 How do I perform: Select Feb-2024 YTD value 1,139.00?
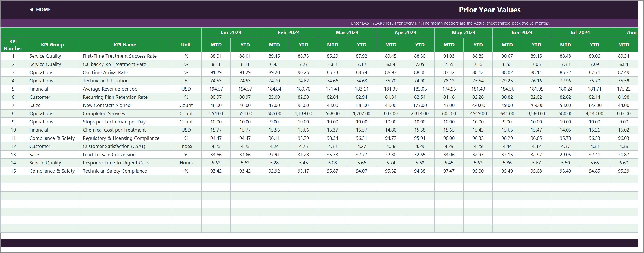pos(303,113)
